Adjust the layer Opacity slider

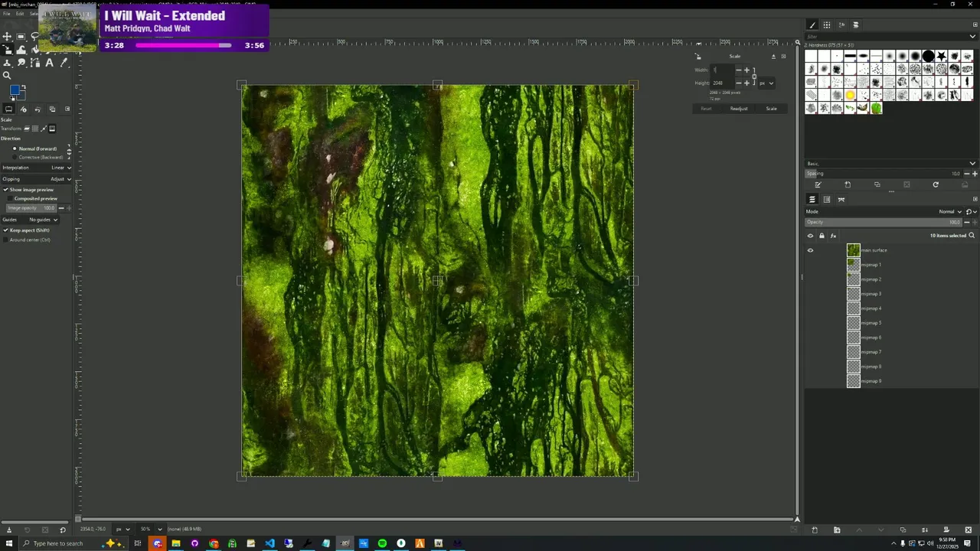click(x=882, y=222)
